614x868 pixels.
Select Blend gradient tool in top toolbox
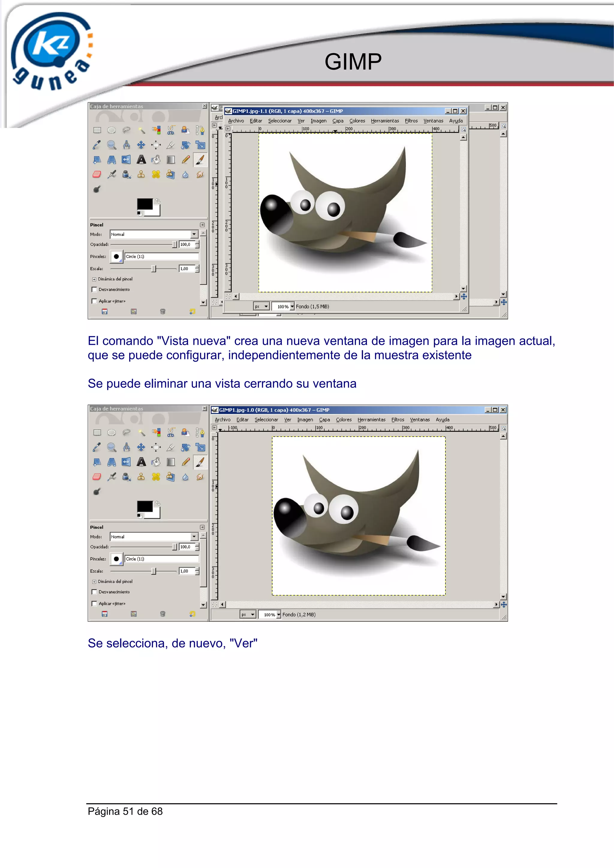pos(171,159)
